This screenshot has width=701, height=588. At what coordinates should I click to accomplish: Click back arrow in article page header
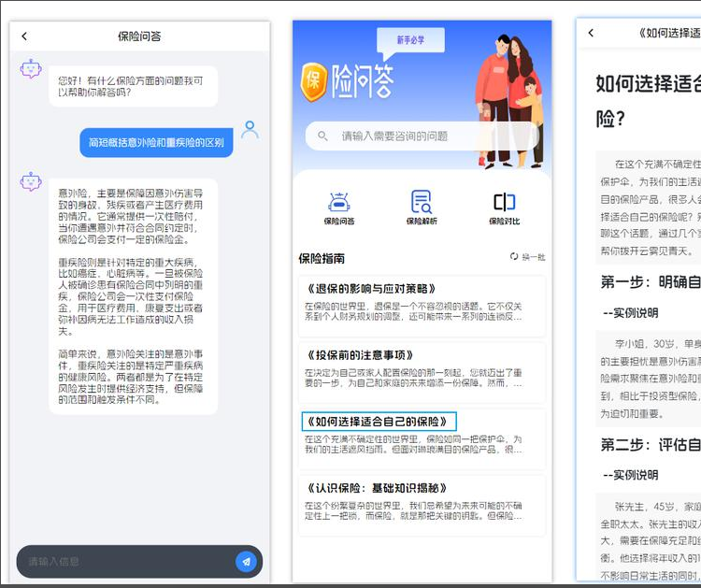(x=591, y=34)
